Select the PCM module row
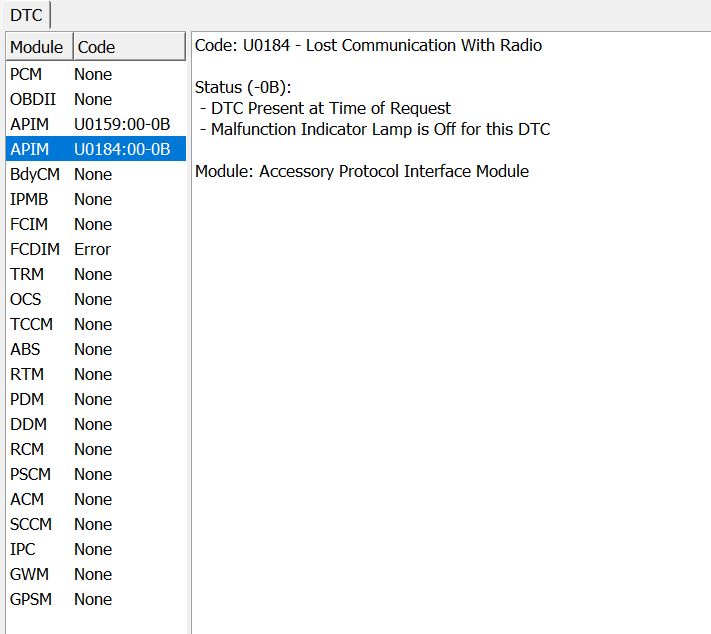Screen dimensions: 711x634 pos(96,74)
